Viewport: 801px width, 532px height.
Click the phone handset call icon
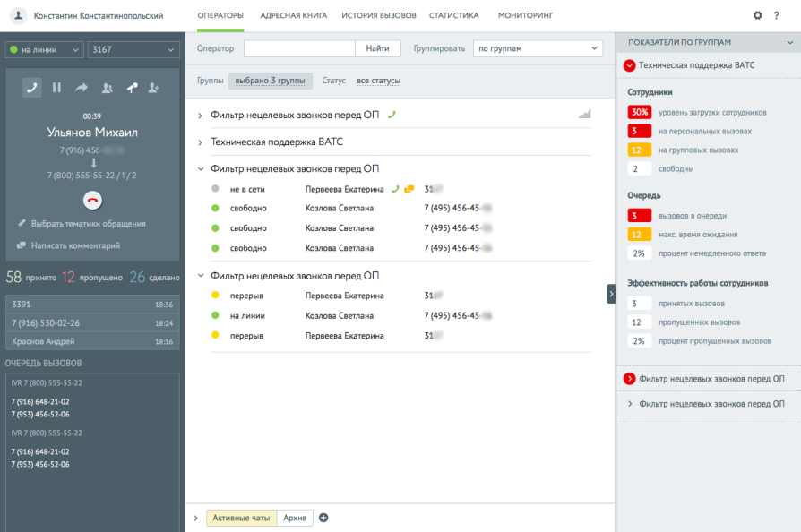tap(31, 88)
